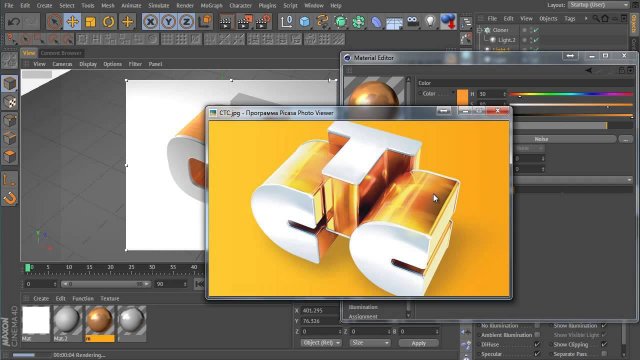
Task: Add a Camera object
Action: tap(412, 22)
